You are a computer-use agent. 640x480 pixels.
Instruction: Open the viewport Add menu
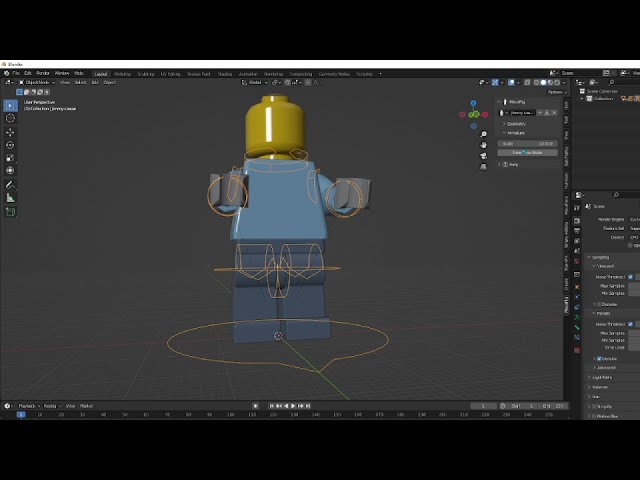click(x=95, y=82)
